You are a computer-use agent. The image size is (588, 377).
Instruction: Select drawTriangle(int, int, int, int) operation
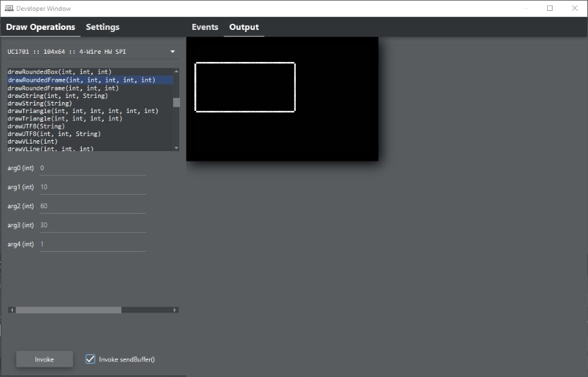(91, 118)
